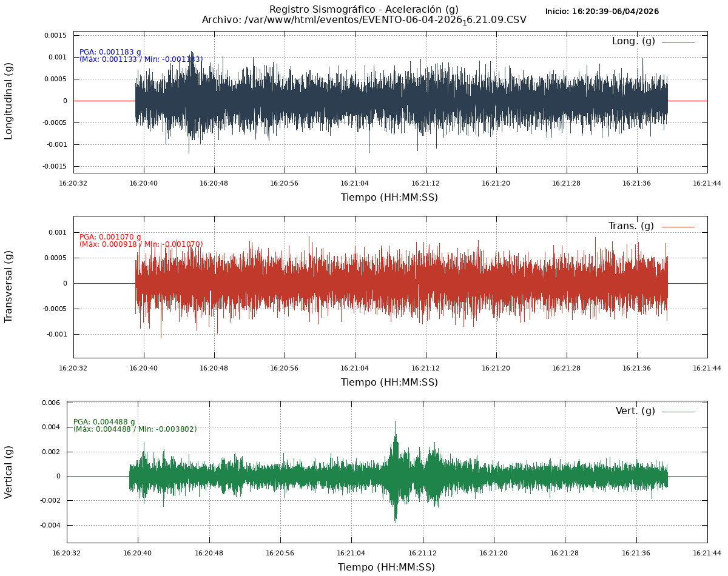
Task: Click the 16:20:48 tick under the transversal plot
Action: pyautogui.click(x=214, y=368)
